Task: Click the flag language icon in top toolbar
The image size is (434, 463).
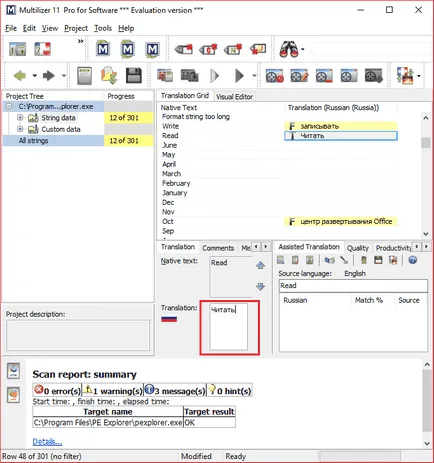Action: (43, 49)
